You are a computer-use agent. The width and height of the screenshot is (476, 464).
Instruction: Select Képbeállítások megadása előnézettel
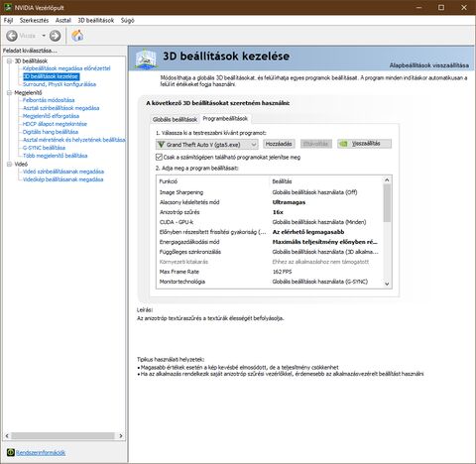(66, 68)
